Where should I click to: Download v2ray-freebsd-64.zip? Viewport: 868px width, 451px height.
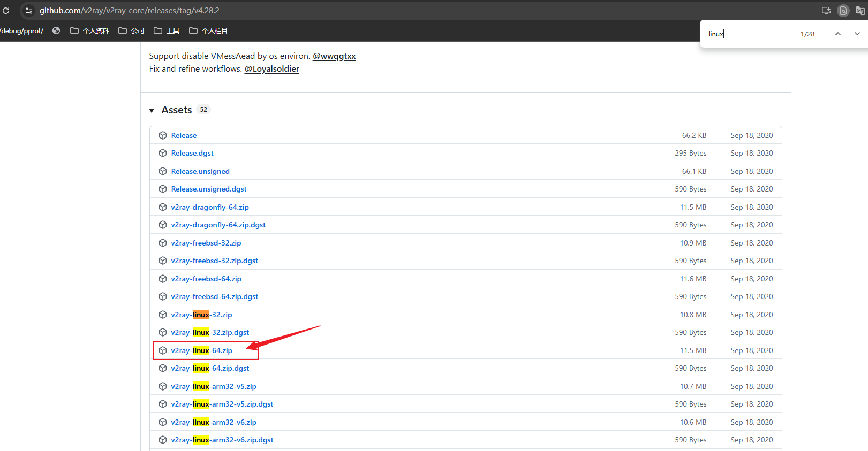tap(206, 279)
